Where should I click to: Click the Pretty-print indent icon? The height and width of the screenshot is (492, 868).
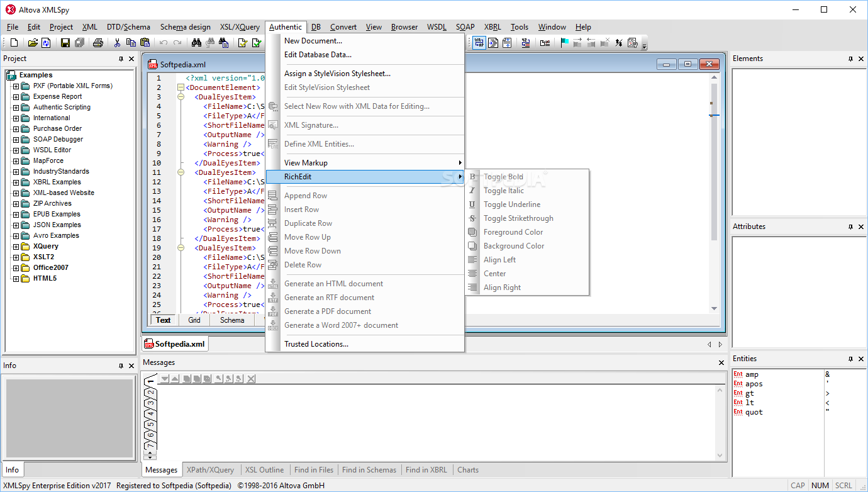click(x=493, y=43)
